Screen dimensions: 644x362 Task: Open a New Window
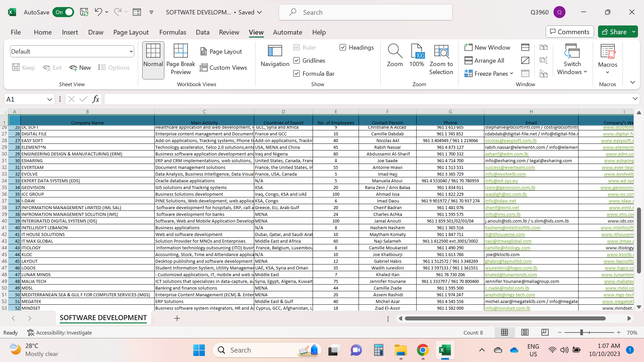coord(487,47)
